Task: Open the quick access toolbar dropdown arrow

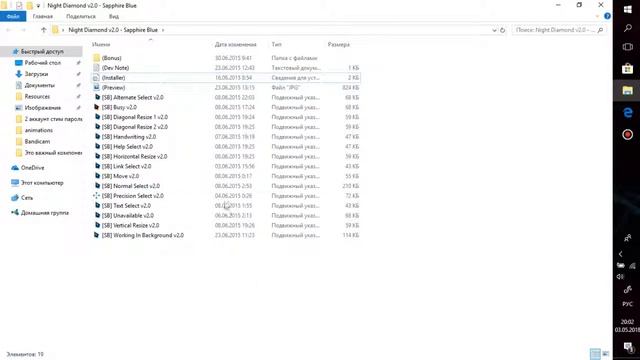Action: (x=38, y=6)
